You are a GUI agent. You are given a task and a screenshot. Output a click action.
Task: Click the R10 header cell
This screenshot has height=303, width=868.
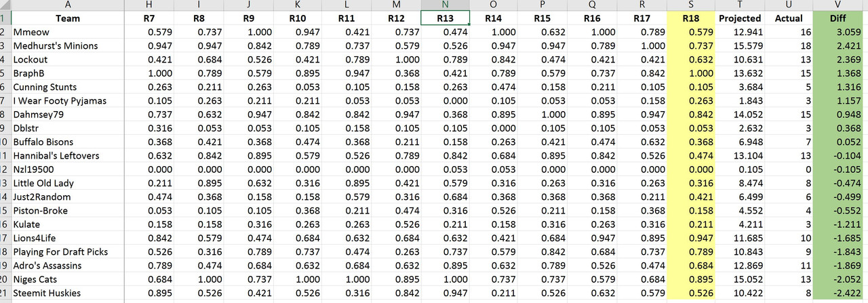[296, 18]
